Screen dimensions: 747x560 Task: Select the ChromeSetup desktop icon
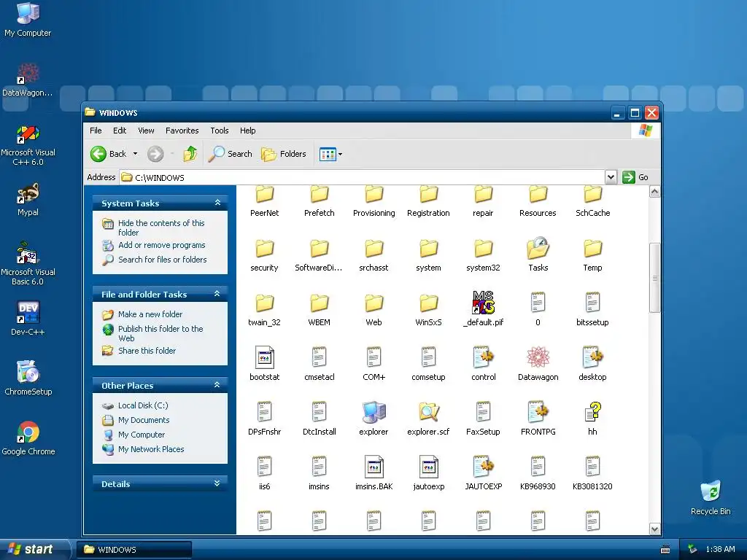point(28,378)
